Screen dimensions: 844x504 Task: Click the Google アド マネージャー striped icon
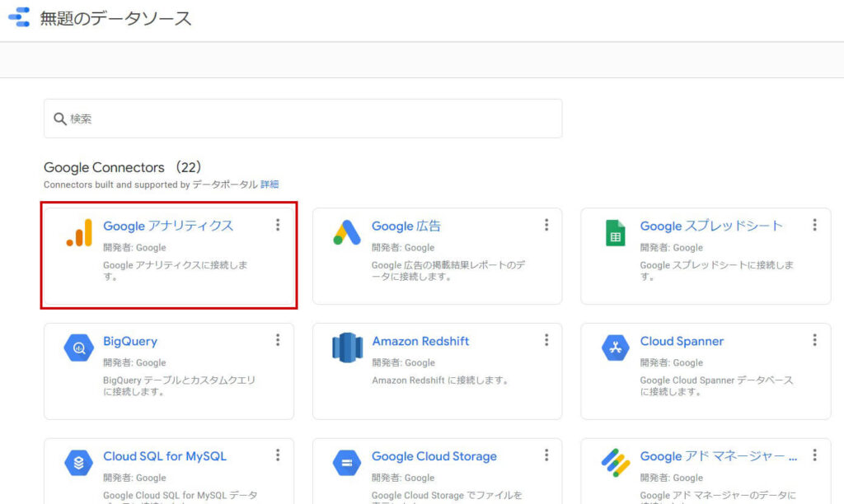(x=615, y=463)
